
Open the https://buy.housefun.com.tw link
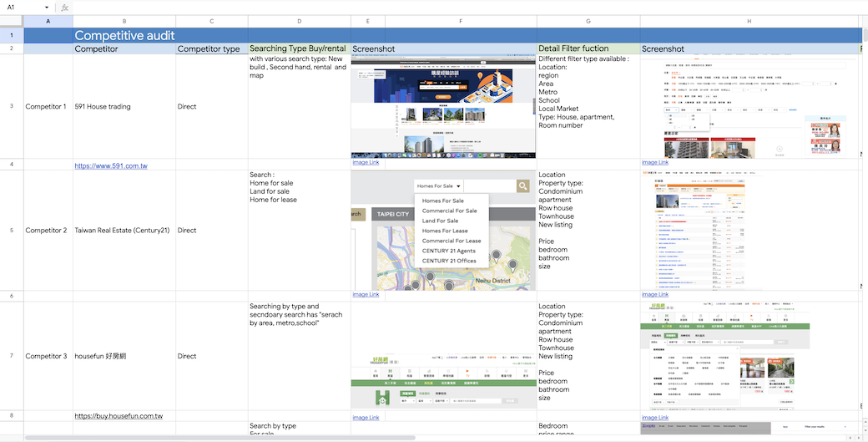click(x=119, y=416)
